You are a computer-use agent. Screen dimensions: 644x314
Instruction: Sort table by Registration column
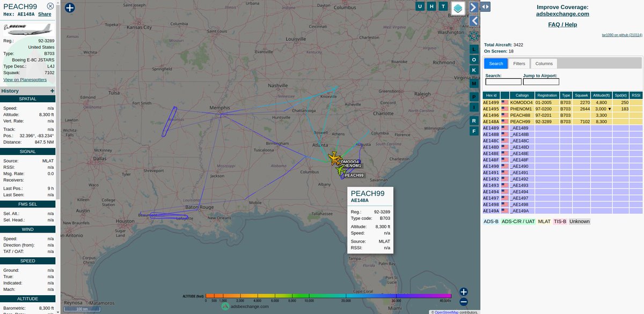[547, 95]
